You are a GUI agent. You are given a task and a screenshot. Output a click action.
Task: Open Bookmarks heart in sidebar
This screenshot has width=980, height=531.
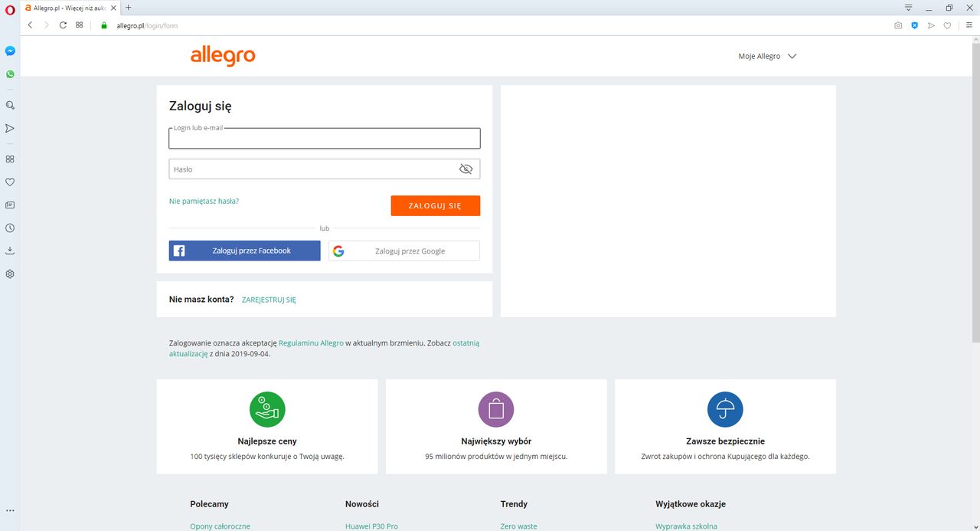coord(10,182)
